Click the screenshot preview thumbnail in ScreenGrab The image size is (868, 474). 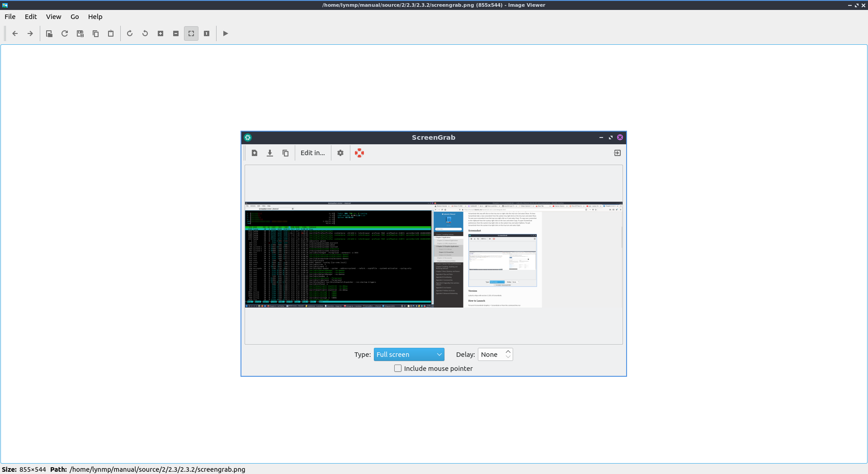[x=434, y=255]
